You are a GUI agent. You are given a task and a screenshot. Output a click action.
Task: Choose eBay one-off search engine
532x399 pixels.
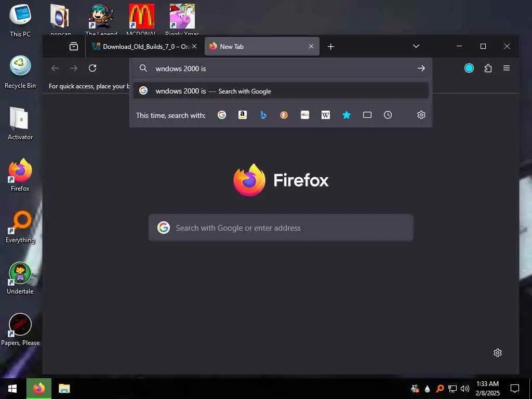(x=304, y=115)
